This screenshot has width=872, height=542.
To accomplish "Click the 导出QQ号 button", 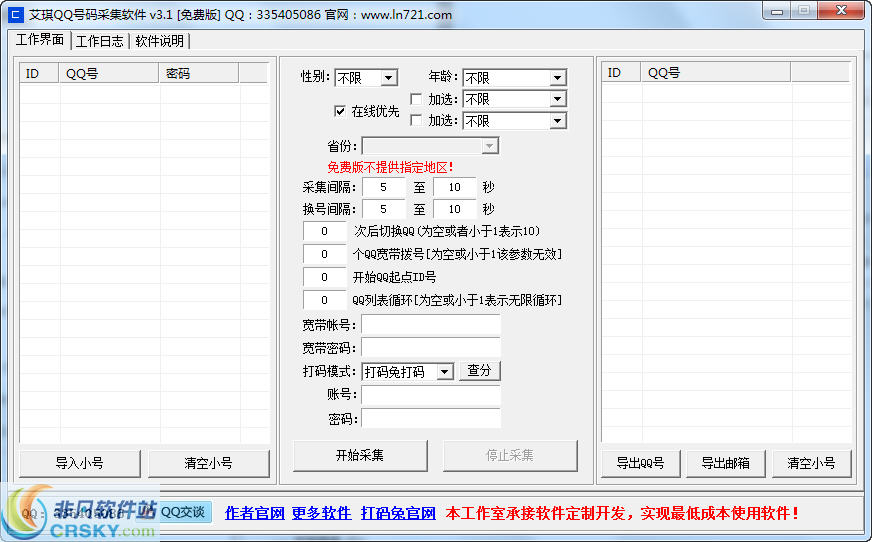I will point(641,463).
